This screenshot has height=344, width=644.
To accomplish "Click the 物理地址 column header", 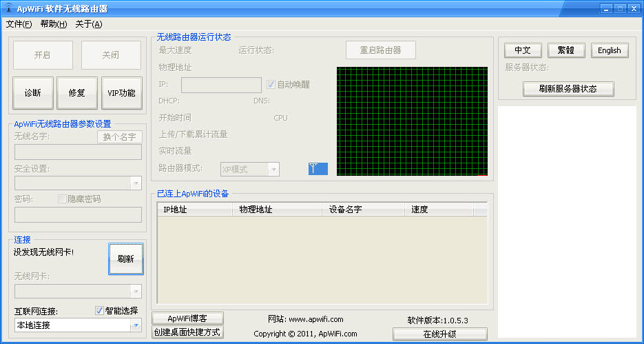I will point(278,210).
